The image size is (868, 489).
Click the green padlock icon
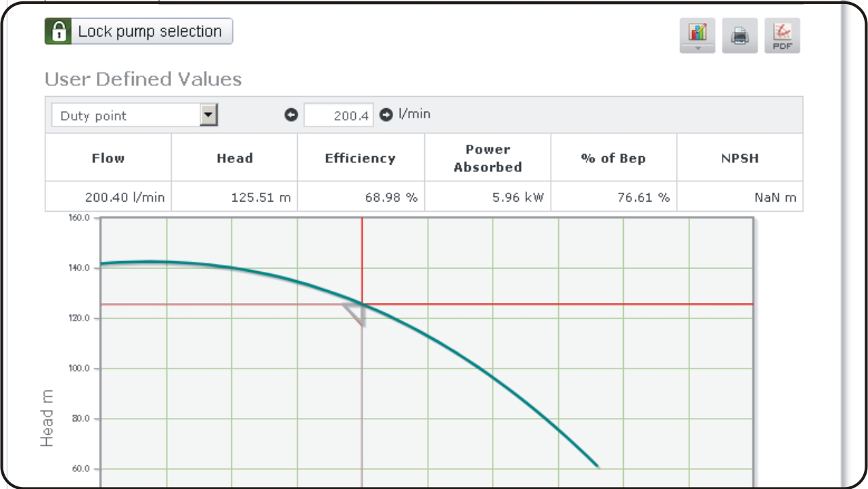[59, 32]
